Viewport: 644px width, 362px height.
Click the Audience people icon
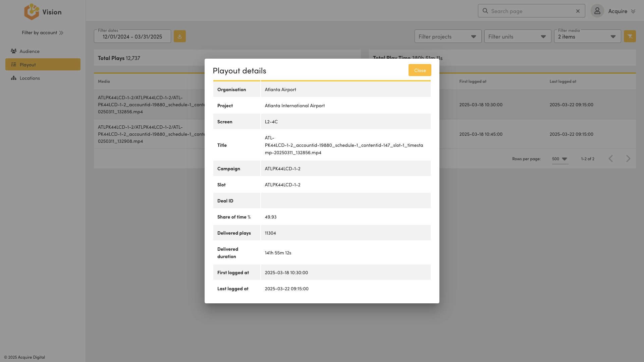(14, 51)
